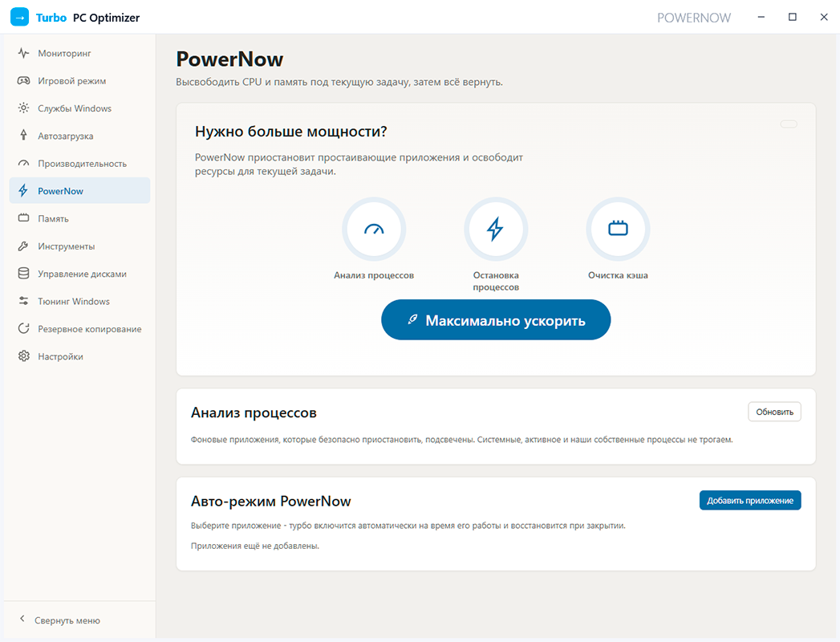Click the Turbo PC Optimizer logo icon
Viewport: 840px width, 642px height.
click(x=20, y=17)
